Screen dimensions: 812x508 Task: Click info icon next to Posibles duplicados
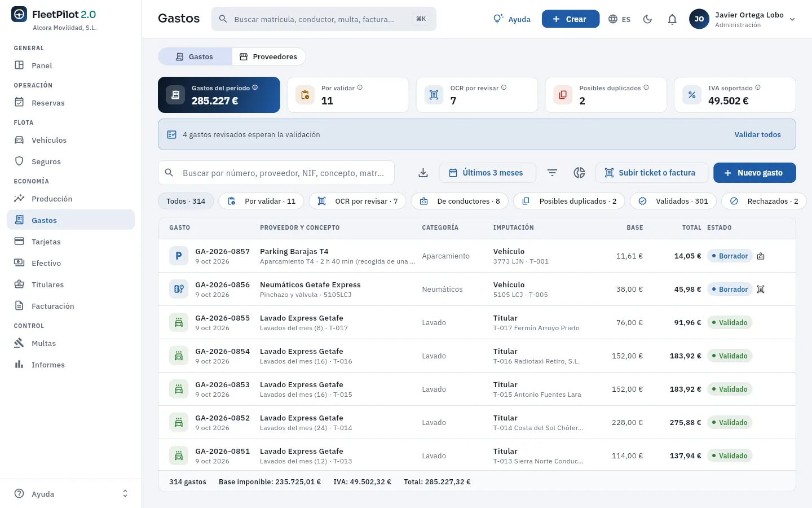point(646,87)
